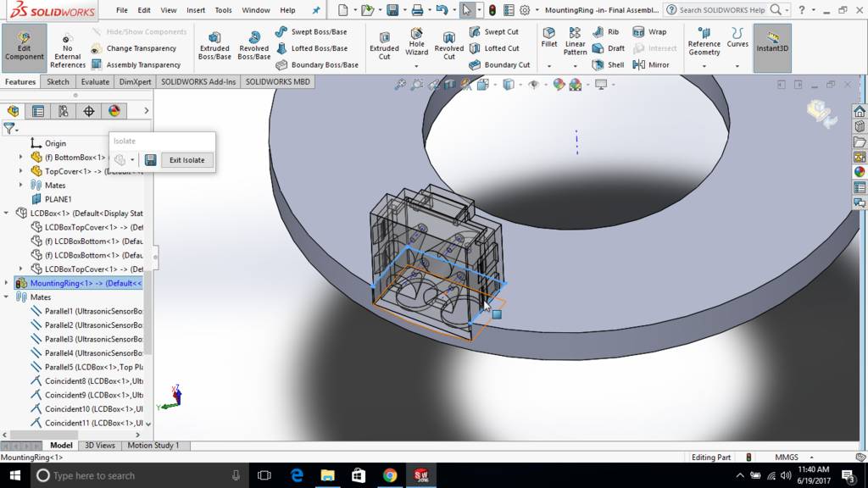Screen dimensions: 868x488
Task: Click the Search SOLIDWORKS Help field
Action: coord(722,10)
